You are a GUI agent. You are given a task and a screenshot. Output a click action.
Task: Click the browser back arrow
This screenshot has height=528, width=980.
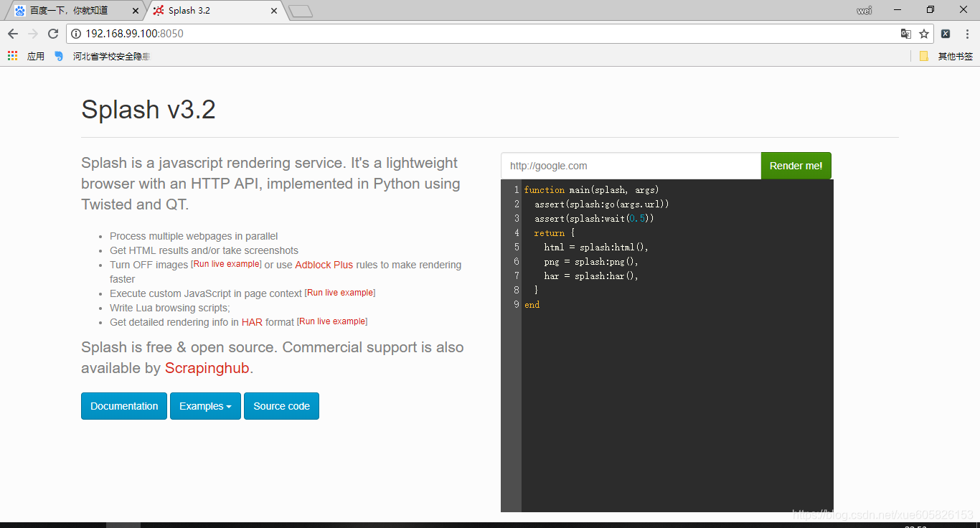pos(13,34)
